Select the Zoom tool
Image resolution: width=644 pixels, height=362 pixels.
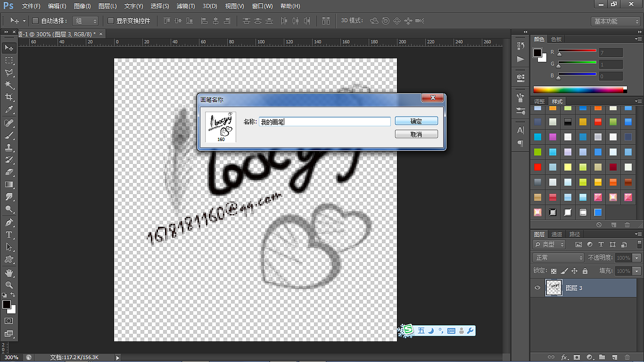pyautogui.click(x=9, y=285)
